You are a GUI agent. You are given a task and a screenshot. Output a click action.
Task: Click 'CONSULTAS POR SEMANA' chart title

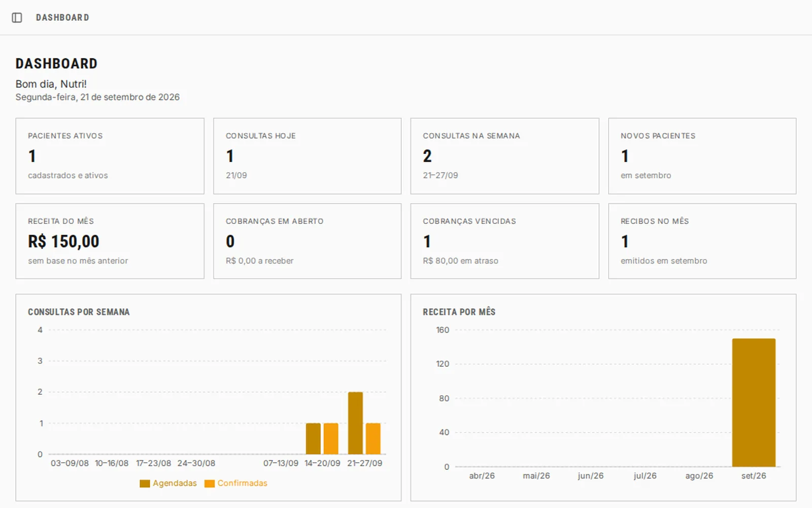coord(79,312)
